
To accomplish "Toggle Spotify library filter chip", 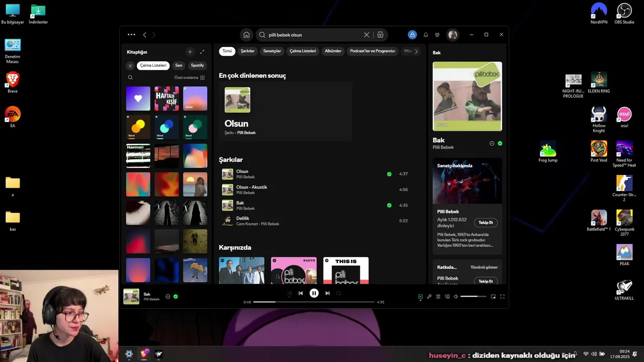I will [198, 65].
